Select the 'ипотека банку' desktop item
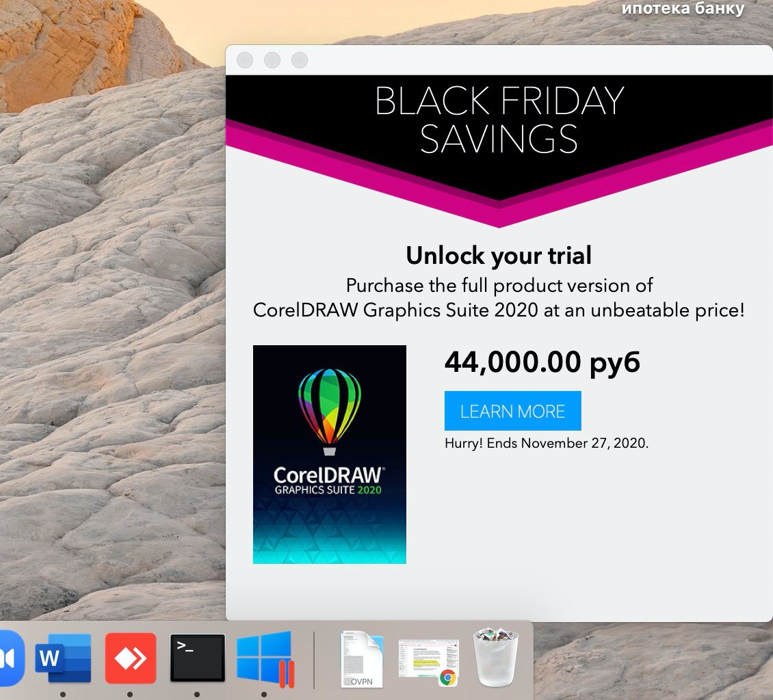 pos(683,8)
